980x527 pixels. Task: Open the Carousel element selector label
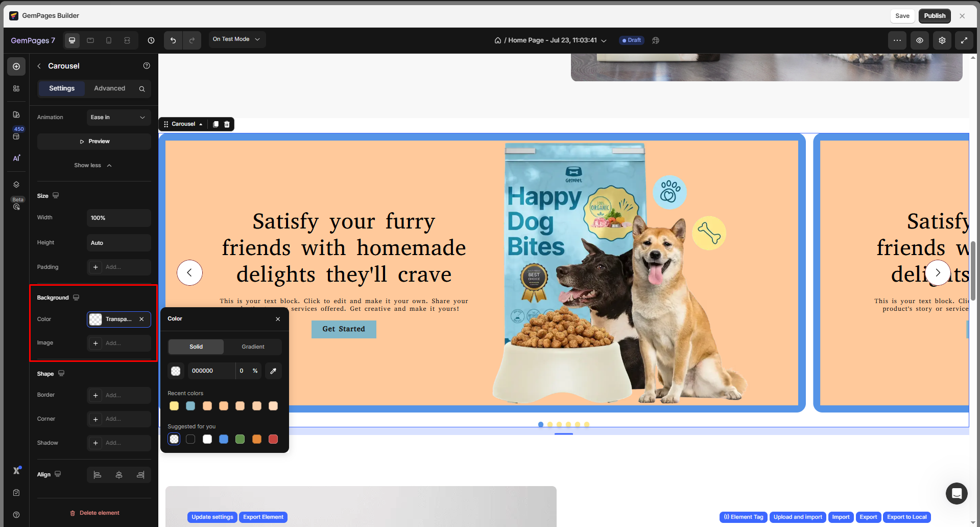(x=183, y=124)
